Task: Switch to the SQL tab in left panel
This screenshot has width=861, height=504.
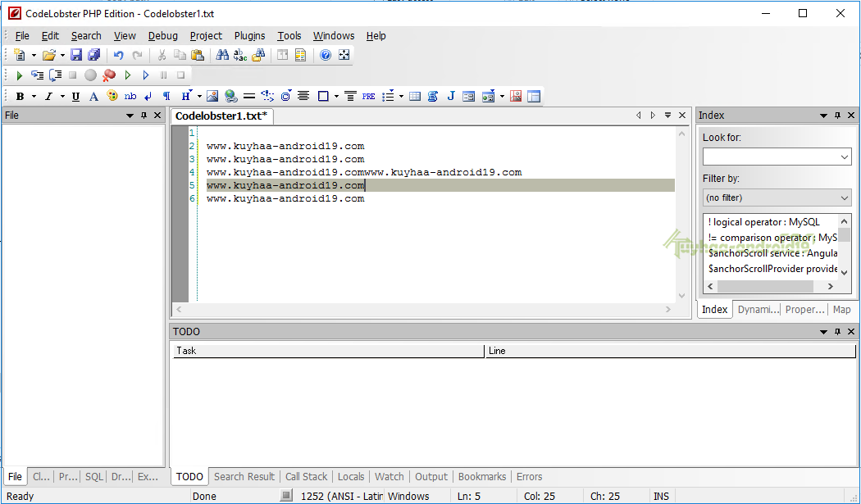Action: click(94, 477)
